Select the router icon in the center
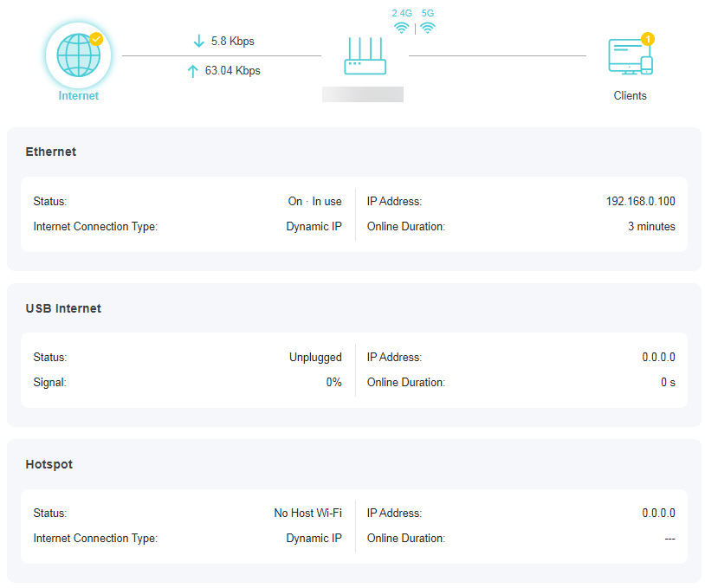705x588 pixels. click(x=364, y=55)
